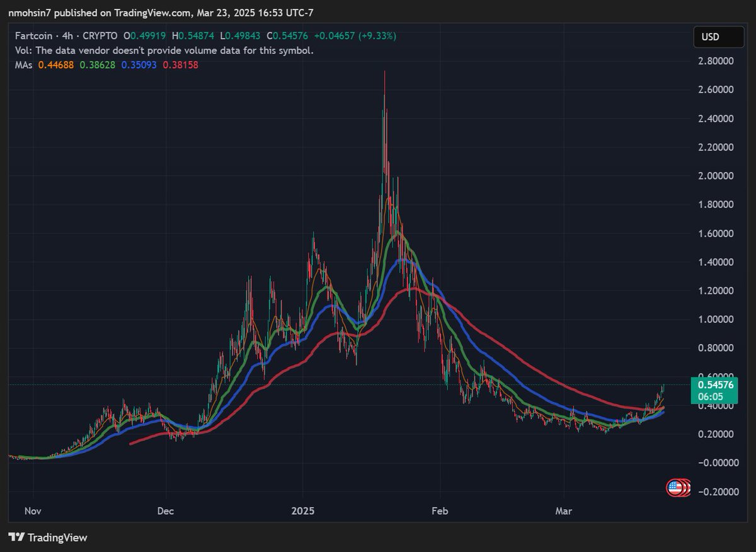Click the 0.80000 price axis label
This screenshot has height=552, width=756.
[715, 348]
